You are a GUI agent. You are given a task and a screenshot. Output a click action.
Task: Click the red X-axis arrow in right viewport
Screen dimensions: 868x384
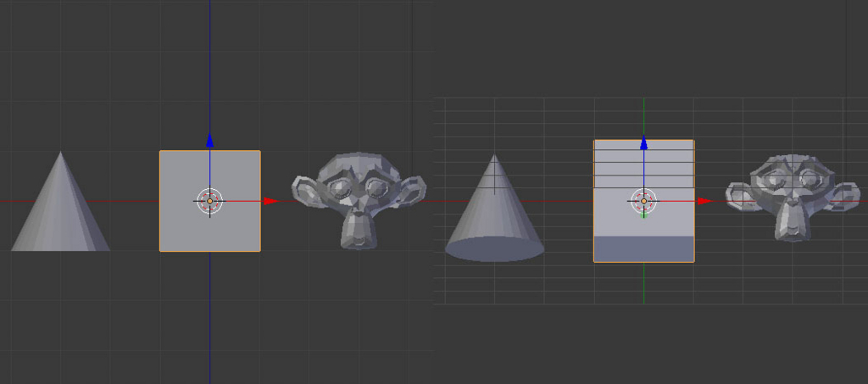705,201
